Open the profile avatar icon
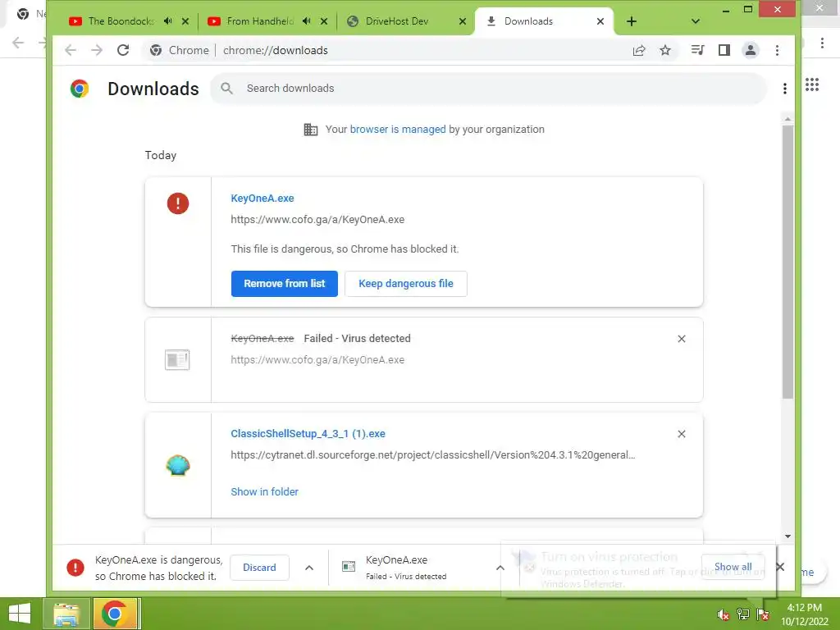Image resolution: width=840 pixels, height=630 pixels. (750, 50)
